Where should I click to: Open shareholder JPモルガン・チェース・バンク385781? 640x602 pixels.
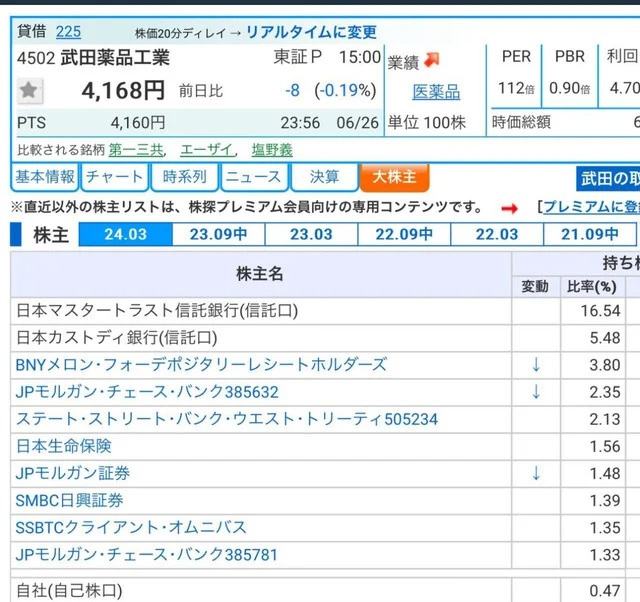point(147,555)
